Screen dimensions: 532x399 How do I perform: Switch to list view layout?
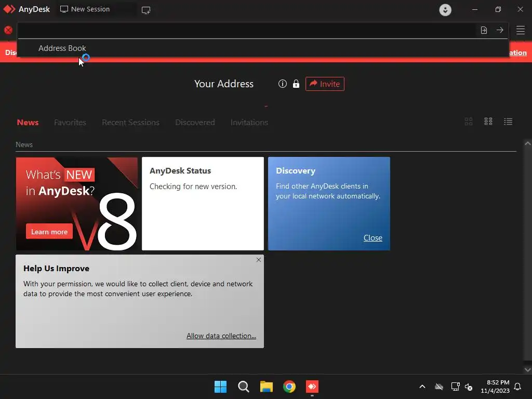pyautogui.click(x=508, y=122)
